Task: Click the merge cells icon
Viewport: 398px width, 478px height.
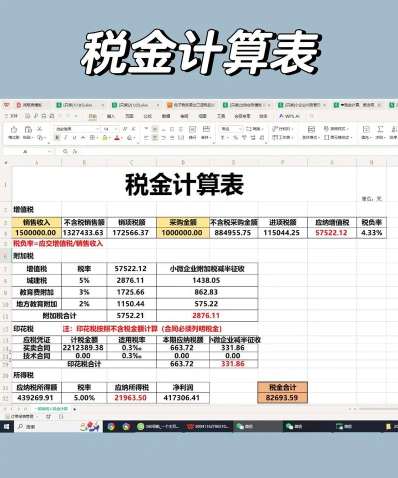Action: tap(206, 129)
